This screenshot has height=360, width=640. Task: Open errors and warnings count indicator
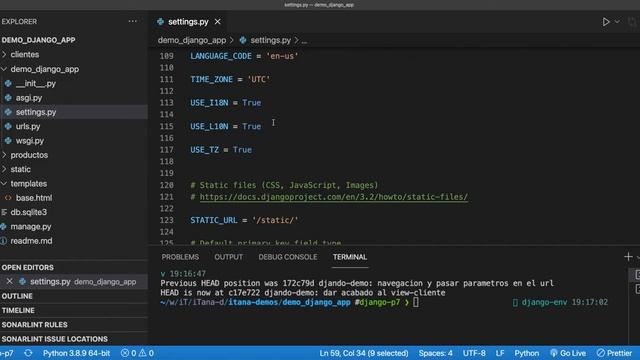click(x=137, y=353)
